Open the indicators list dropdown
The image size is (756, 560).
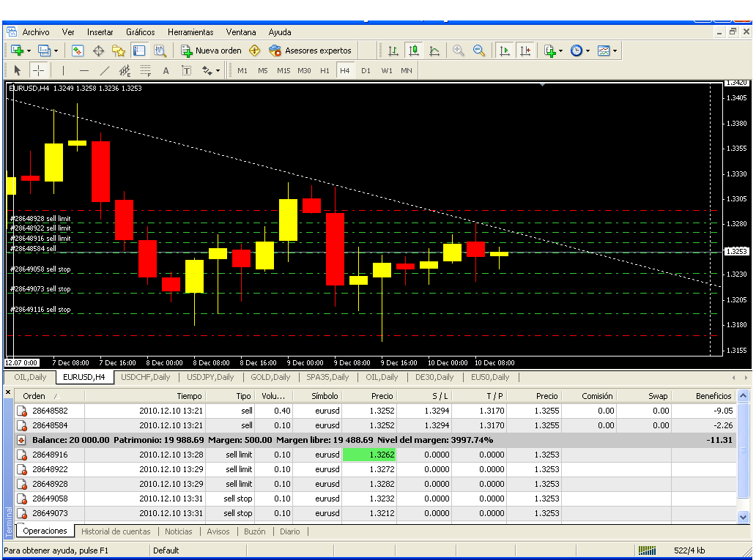pyautogui.click(x=553, y=51)
